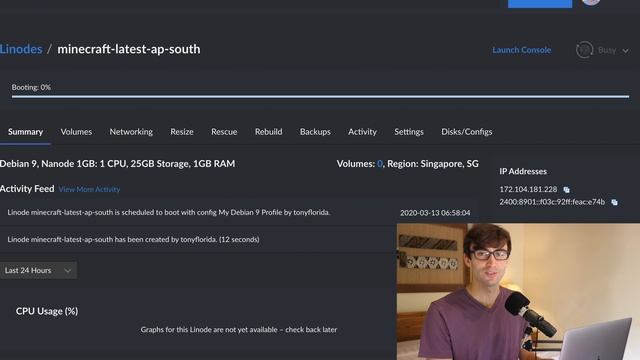Open the Resize tab
640x360 pixels.
coord(182,132)
